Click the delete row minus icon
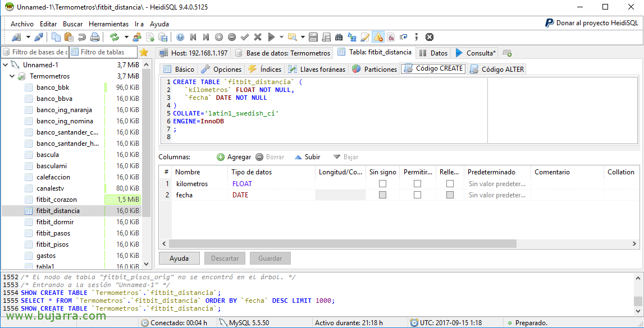644x328 pixels. (x=232, y=38)
